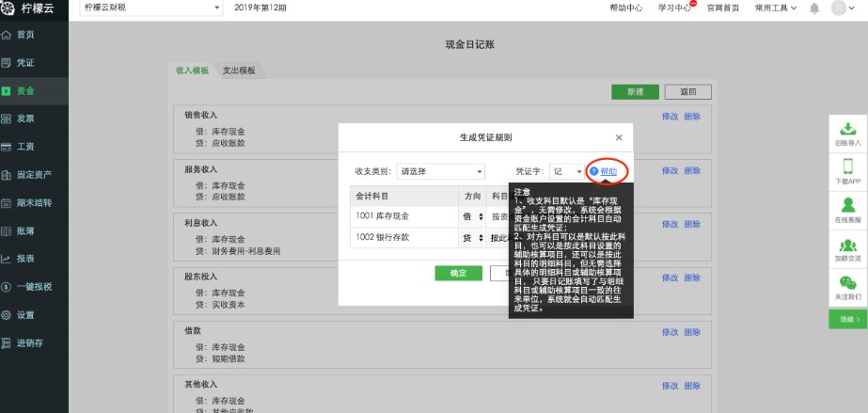Click 删除 for 利息收入 template

coord(692,224)
